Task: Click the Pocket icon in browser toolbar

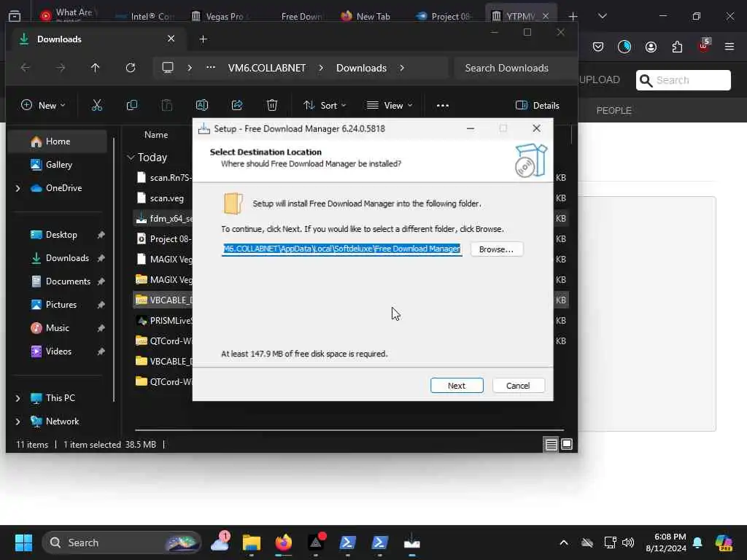Action: pos(598,47)
